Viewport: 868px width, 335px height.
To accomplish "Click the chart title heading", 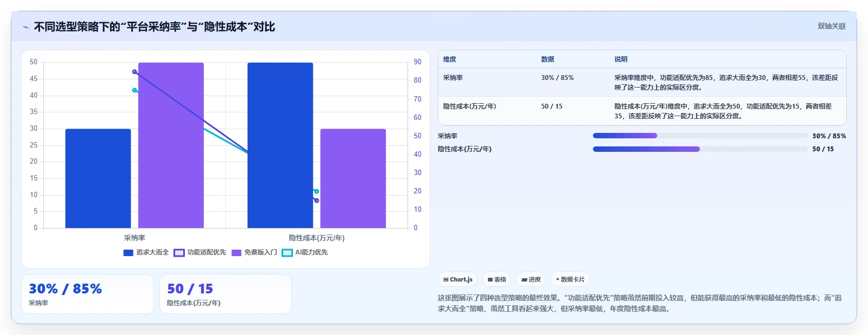I will (155, 26).
